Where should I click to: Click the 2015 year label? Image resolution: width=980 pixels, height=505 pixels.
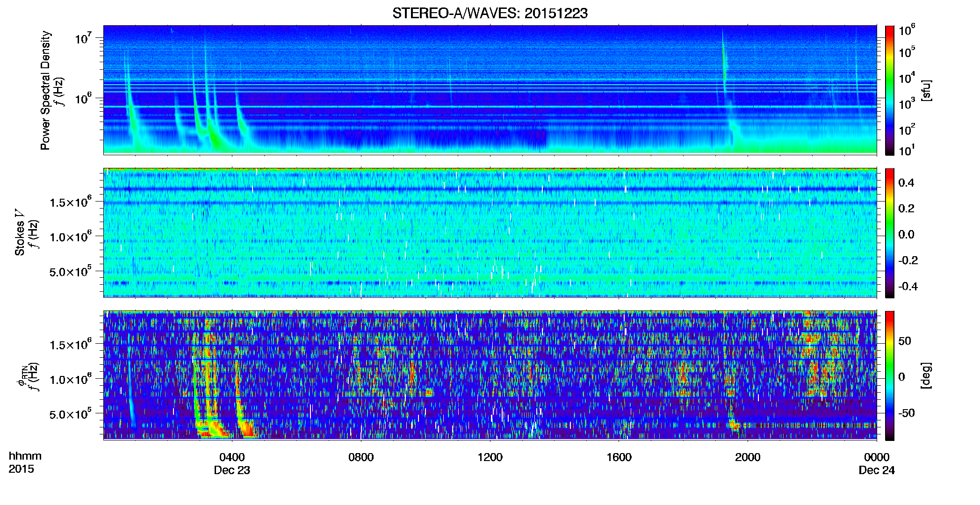click(x=21, y=469)
